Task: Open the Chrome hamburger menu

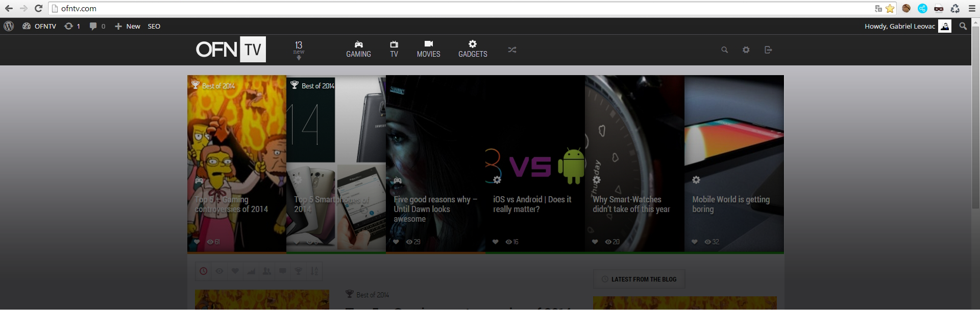Action: [x=972, y=8]
